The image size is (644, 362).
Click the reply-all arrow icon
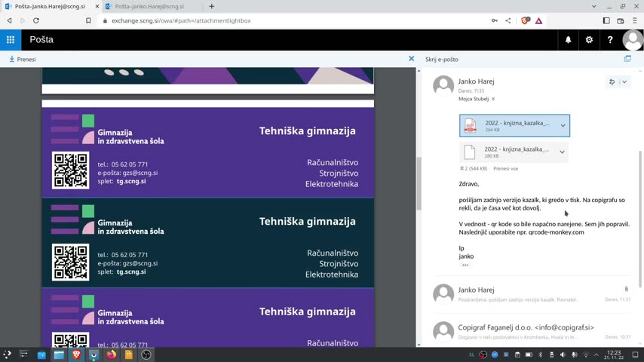(x=612, y=81)
